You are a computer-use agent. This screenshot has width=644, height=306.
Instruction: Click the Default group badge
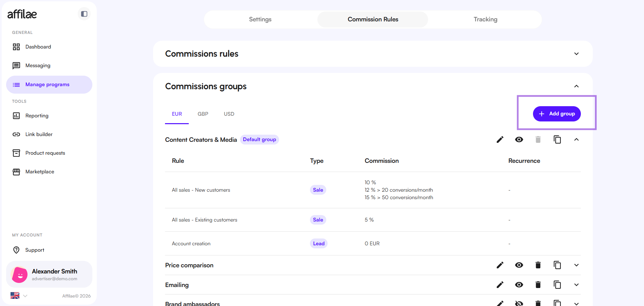259,139
